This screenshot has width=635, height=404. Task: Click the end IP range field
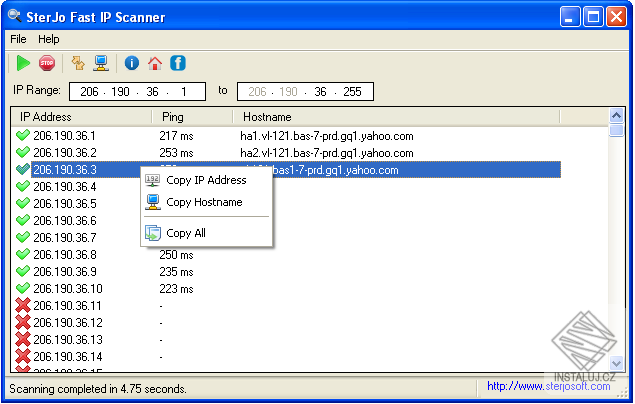click(305, 92)
